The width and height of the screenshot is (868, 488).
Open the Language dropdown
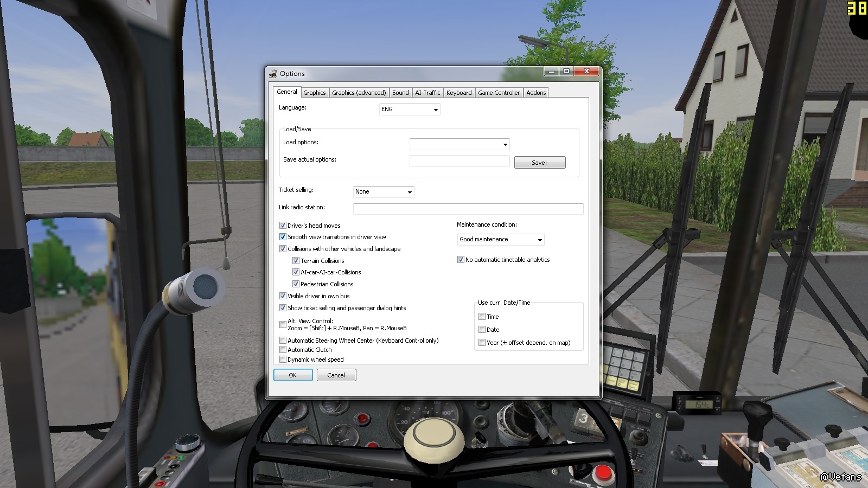click(410, 110)
